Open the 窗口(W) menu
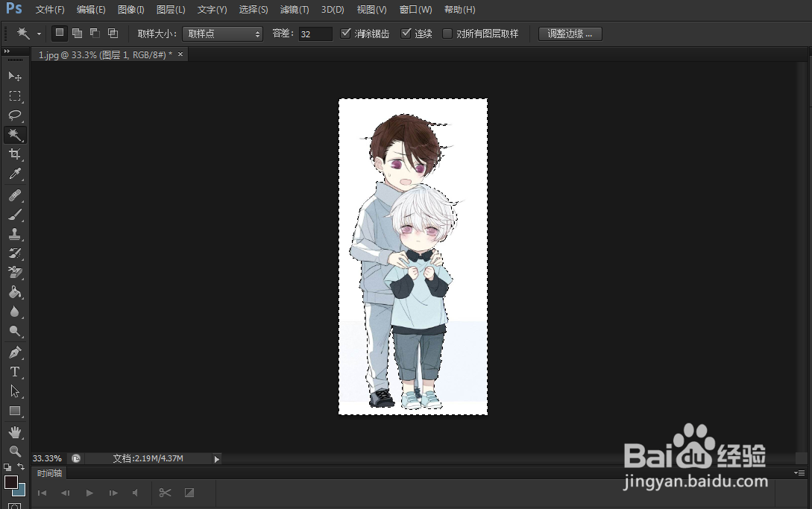Image resolution: width=812 pixels, height=509 pixels. [415, 10]
